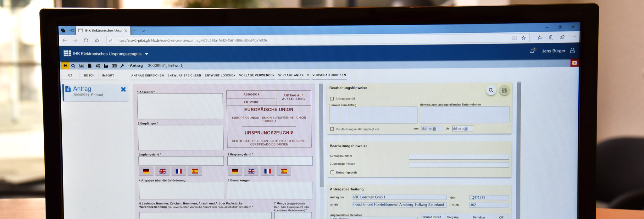Open the notification bell icon
This screenshot has height=219, width=644.
click(532, 51)
